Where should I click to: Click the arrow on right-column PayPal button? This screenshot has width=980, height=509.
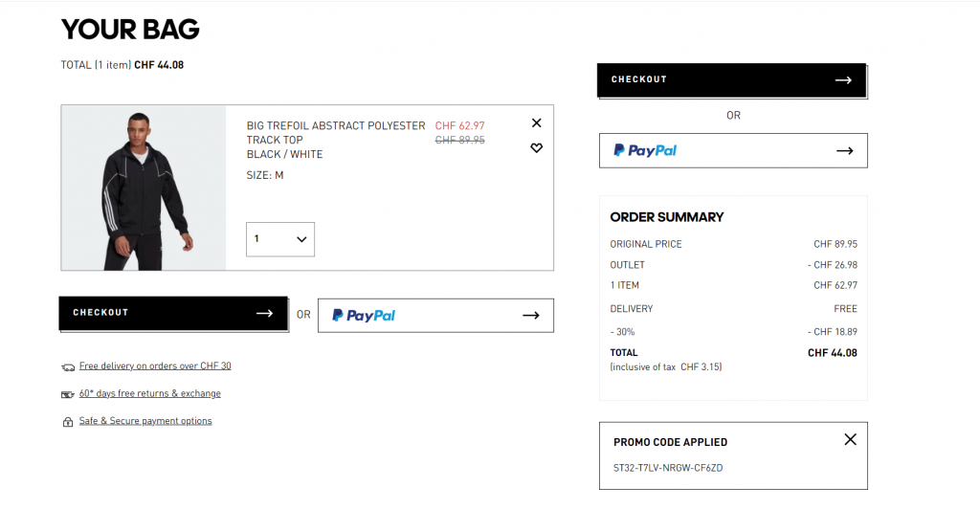(844, 150)
